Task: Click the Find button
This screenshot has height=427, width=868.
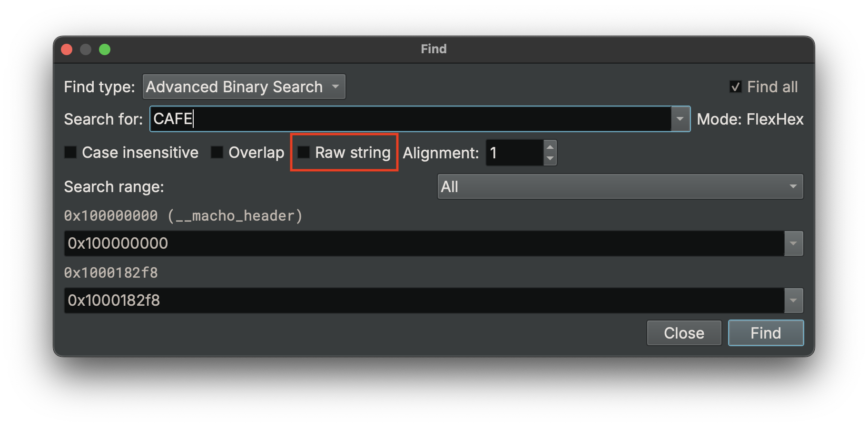Action: [766, 333]
